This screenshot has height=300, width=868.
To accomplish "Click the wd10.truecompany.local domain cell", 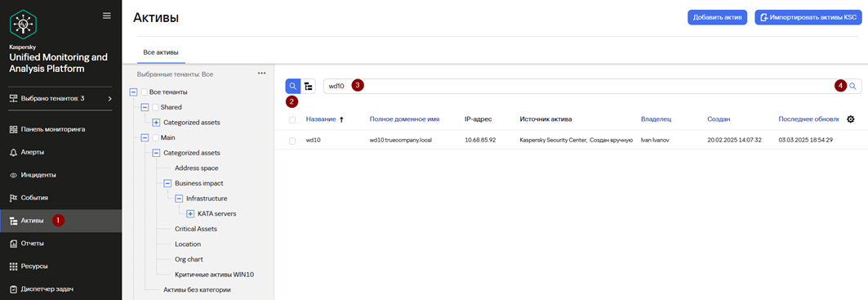I will [x=400, y=141].
